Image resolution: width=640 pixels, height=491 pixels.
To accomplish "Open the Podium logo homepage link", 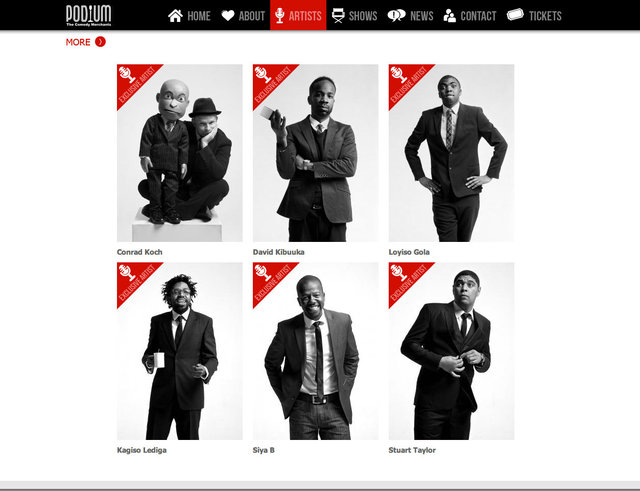I will click(89, 16).
